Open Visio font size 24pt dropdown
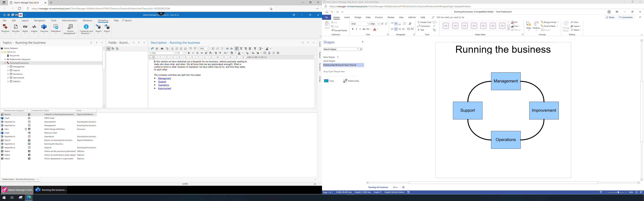The image size is (644, 201). click(x=379, y=24)
